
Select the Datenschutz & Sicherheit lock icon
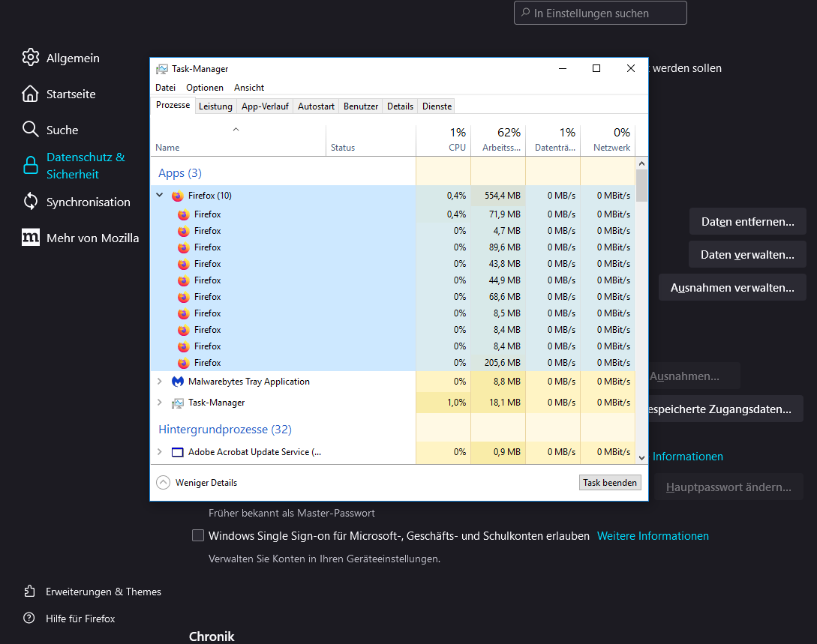(30, 166)
